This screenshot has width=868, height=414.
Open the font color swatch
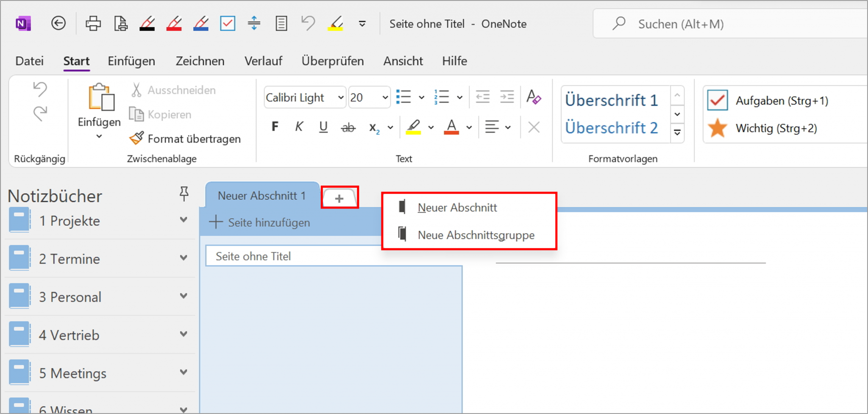click(x=452, y=126)
